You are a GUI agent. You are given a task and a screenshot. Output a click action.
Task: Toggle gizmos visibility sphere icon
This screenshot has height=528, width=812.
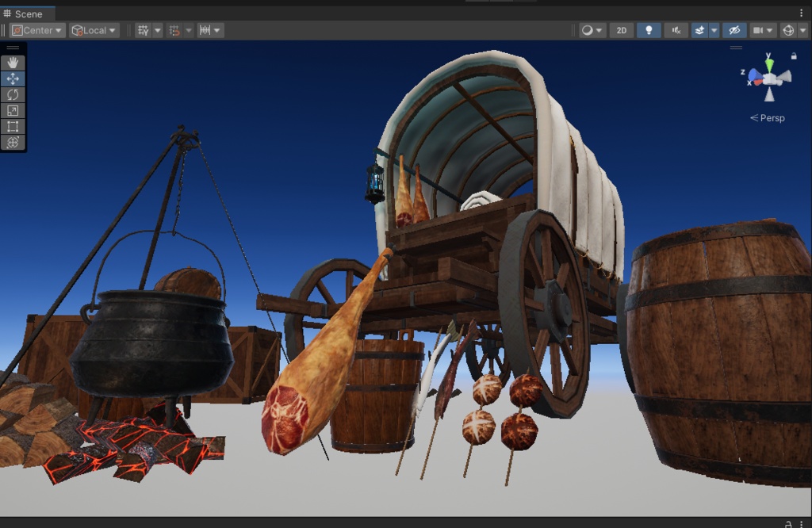pos(788,31)
